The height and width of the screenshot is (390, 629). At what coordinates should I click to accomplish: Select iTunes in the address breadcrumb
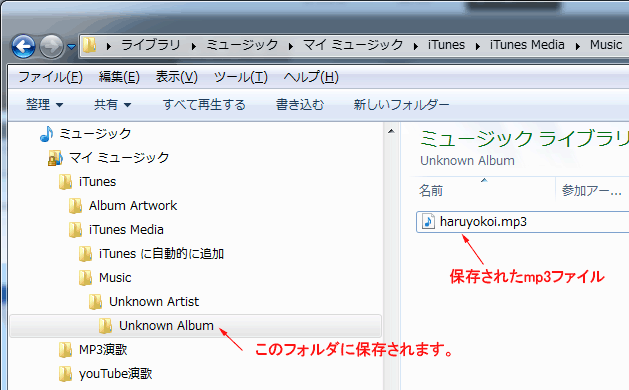446,45
